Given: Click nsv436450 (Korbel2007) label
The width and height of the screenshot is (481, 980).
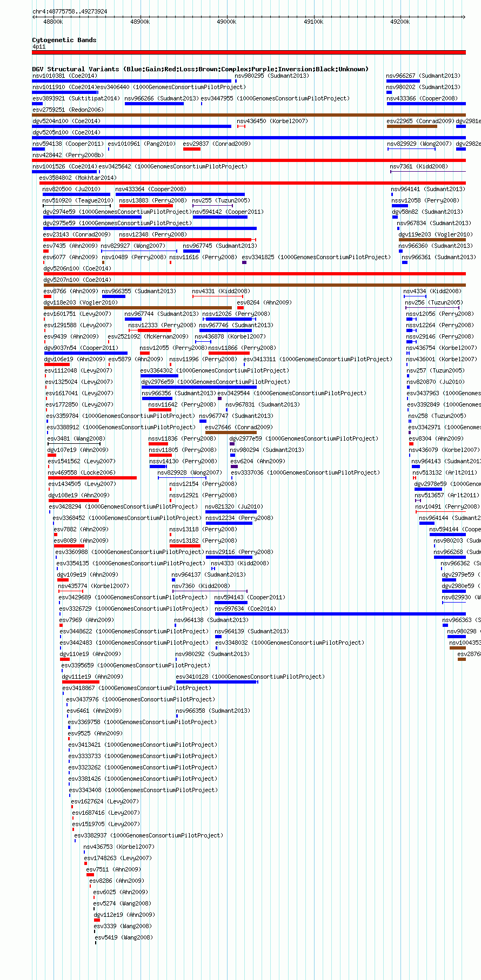Looking at the screenshot, I should tap(272, 121).
